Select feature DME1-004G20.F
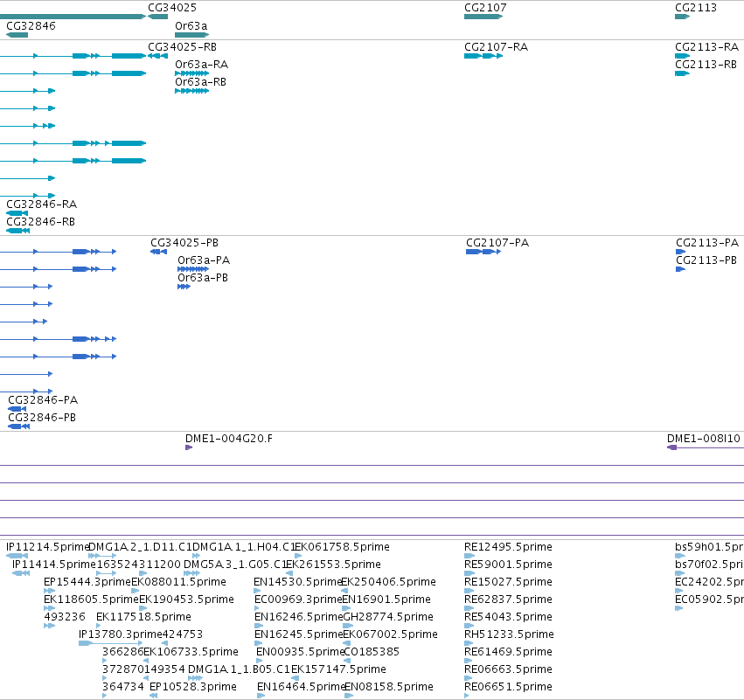744x700 pixels. click(229, 439)
